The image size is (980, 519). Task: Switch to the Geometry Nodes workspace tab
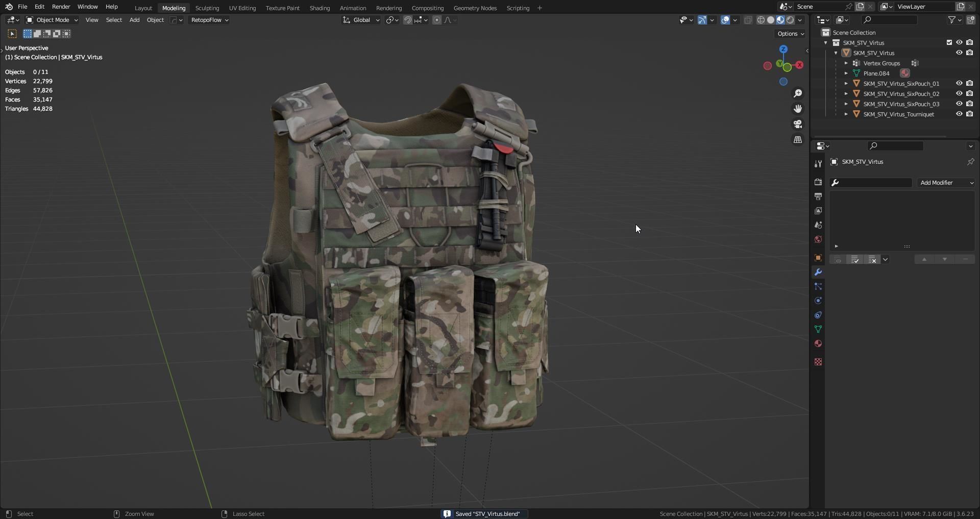point(475,8)
